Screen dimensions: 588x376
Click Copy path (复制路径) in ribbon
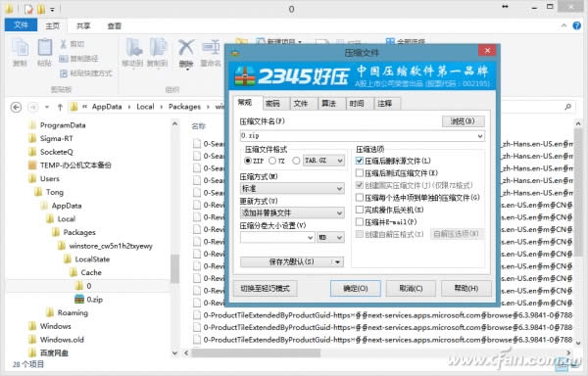(x=78, y=59)
